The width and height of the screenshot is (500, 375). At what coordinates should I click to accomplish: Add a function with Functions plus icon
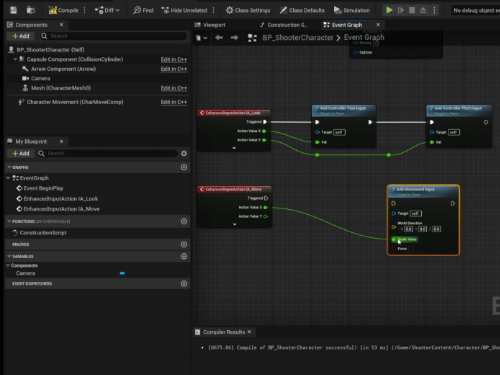point(184,221)
